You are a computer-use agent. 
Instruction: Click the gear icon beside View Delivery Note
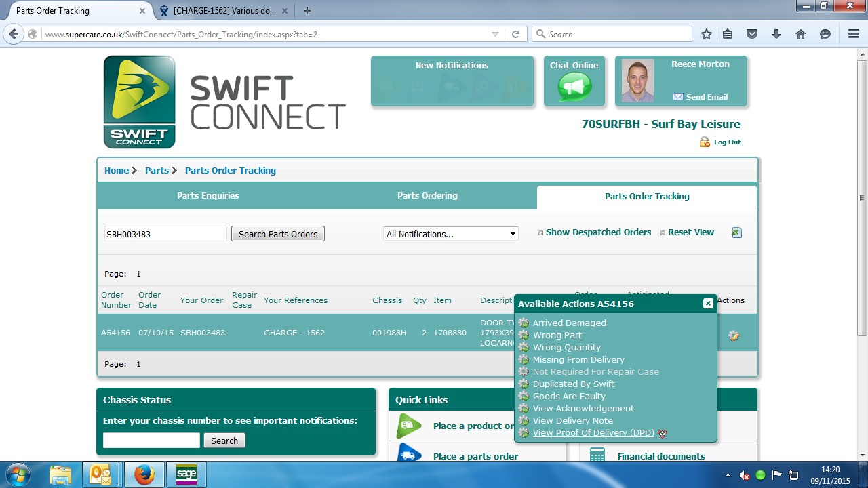coord(524,420)
